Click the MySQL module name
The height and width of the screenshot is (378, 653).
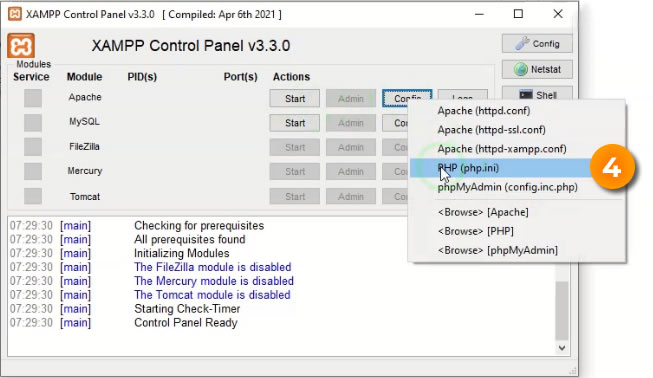coord(84,122)
